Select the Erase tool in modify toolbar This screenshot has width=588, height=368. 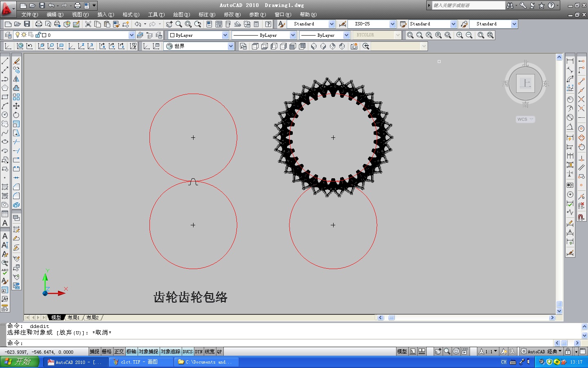click(16, 61)
